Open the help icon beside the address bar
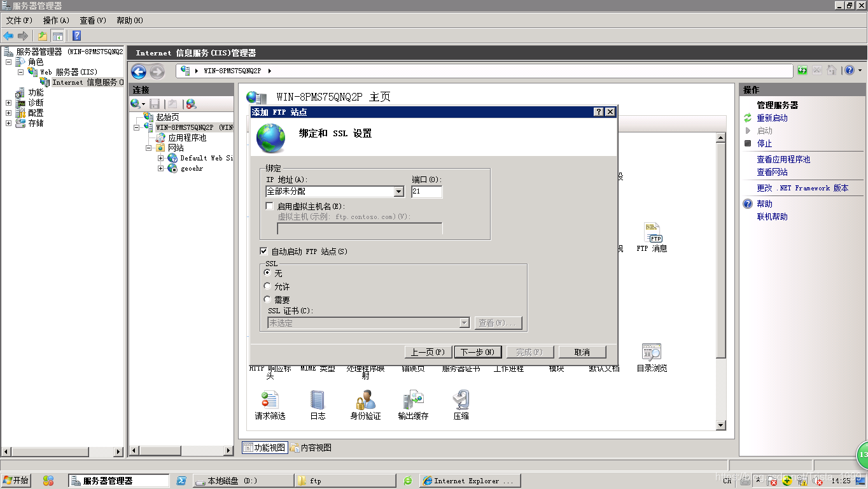The image size is (868, 489). 850,71
